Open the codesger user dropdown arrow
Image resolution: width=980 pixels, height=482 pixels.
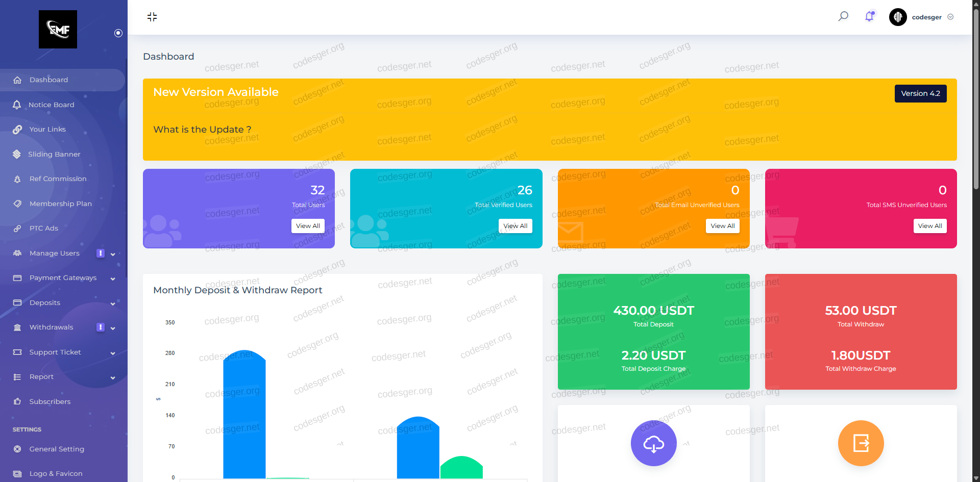click(x=950, y=17)
